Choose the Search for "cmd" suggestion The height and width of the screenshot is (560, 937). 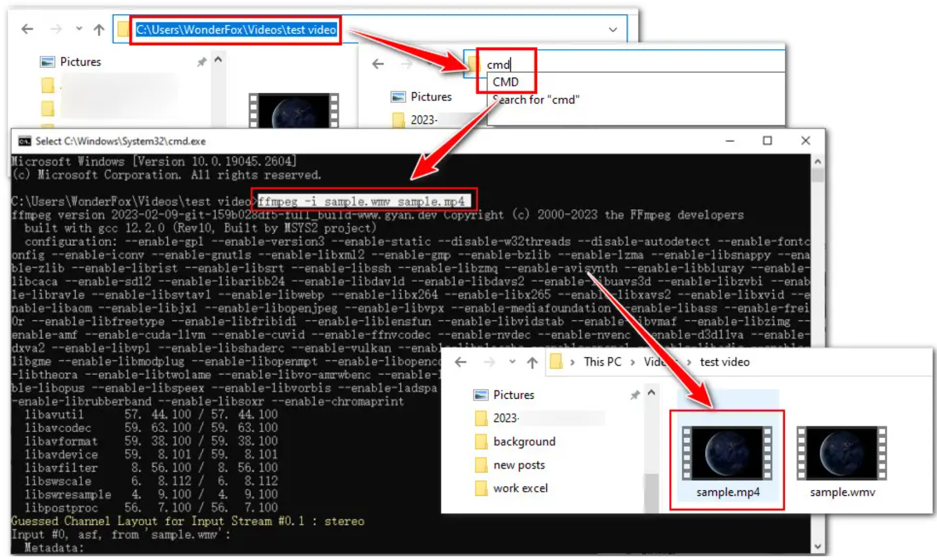click(536, 100)
